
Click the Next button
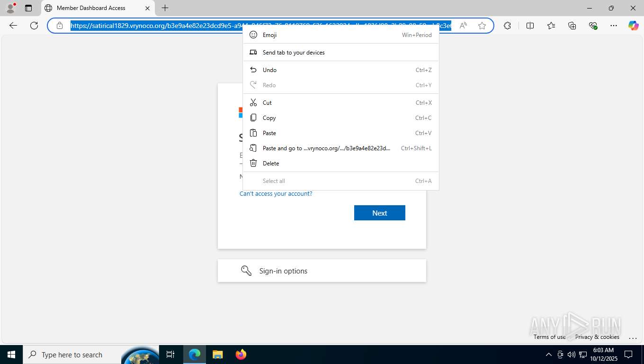380,213
